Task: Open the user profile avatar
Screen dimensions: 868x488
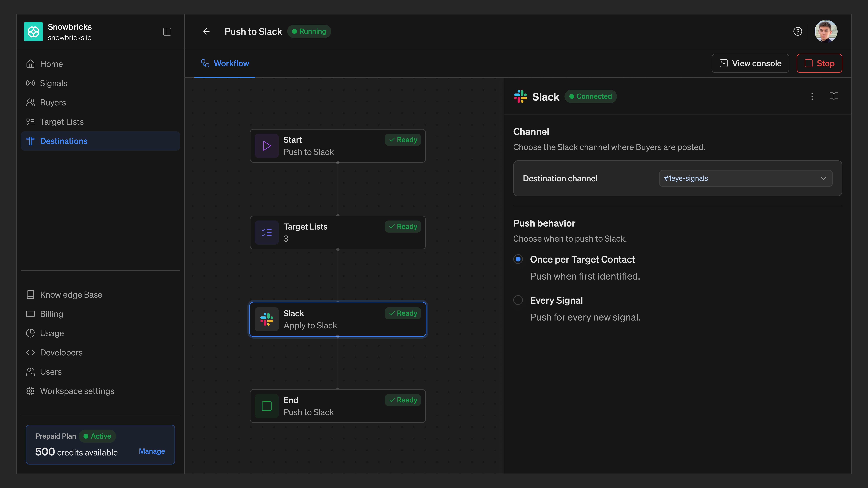Action: 826,31
